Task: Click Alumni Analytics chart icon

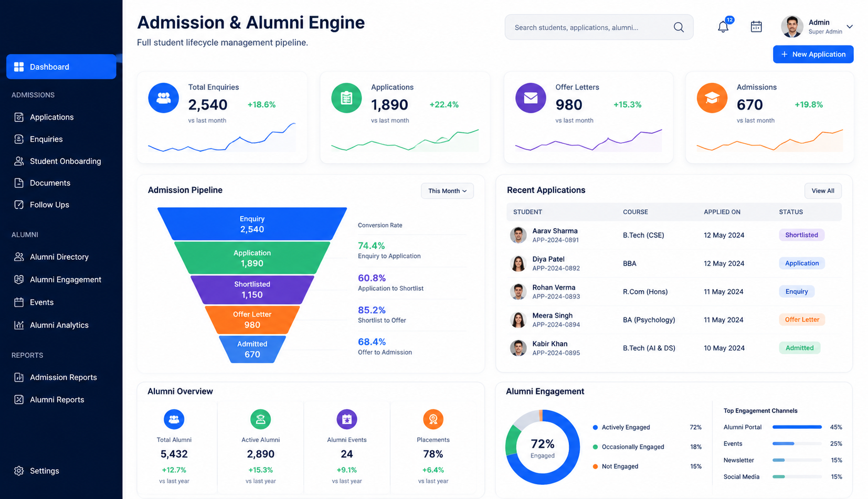Action: tap(19, 325)
